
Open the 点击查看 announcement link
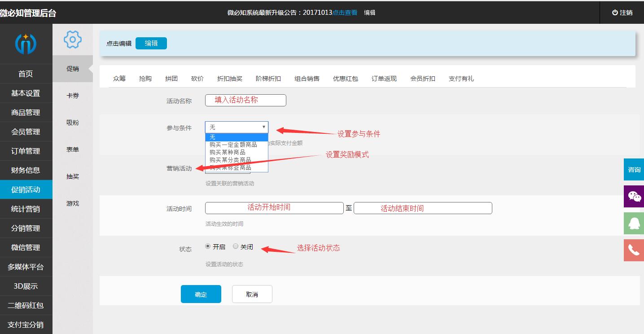coord(345,13)
